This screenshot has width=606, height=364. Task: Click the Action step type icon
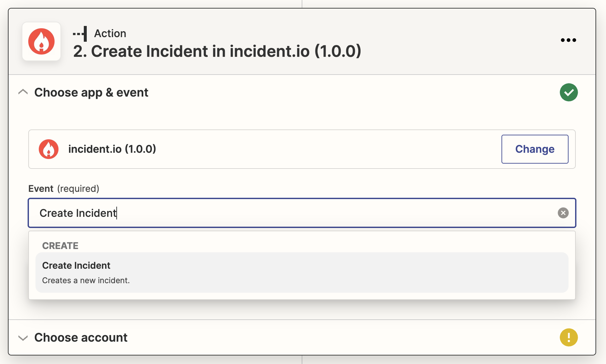click(x=80, y=34)
